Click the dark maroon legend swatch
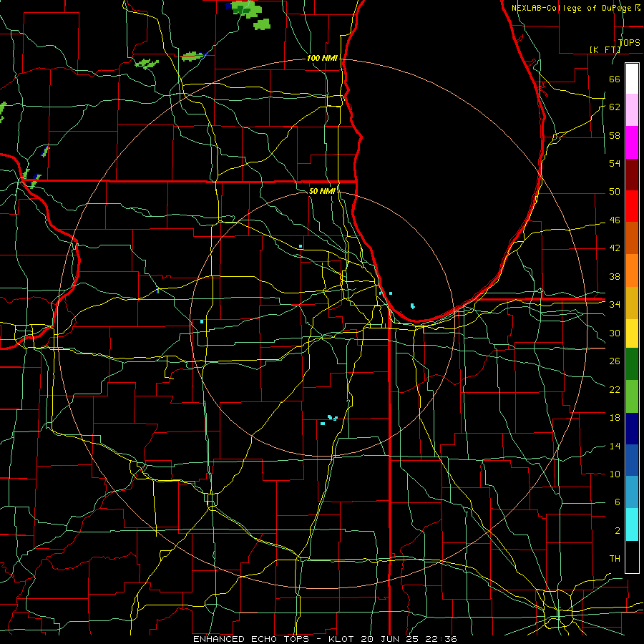Image resolution: width=644 pixels, height=644 pixels. [x=632, y=174]
